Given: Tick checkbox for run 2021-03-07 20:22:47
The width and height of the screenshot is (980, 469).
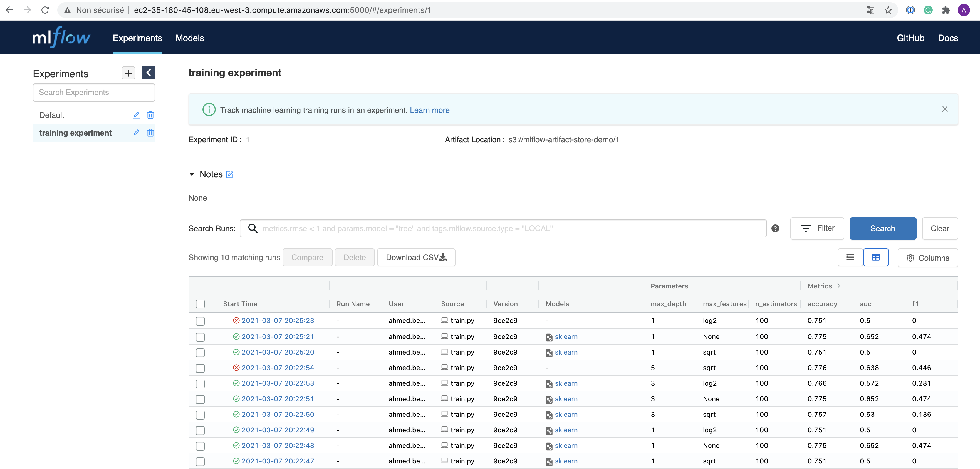Looking at the screenshot, I should pos(200,461).
